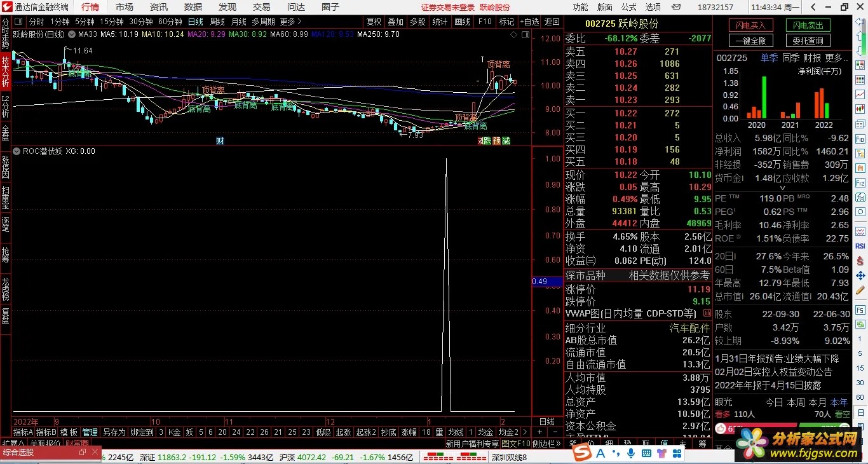Select the 指标A tab at the bottom
868x464 pixels.
[24, 432]
